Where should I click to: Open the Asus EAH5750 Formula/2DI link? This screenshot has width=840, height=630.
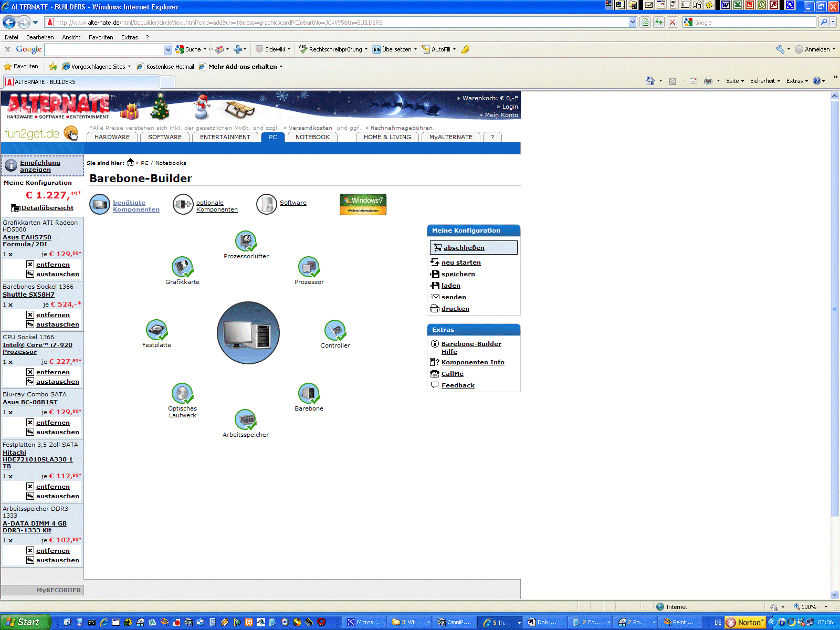(x=27, y=240)
